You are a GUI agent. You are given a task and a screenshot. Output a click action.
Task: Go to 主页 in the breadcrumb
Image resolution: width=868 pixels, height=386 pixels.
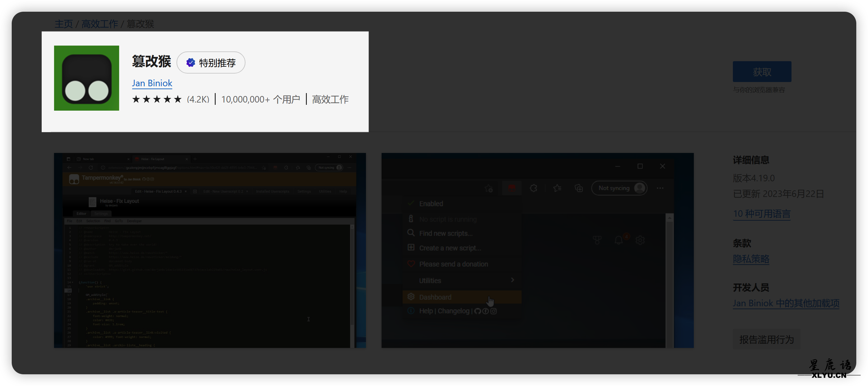point(64,23)
